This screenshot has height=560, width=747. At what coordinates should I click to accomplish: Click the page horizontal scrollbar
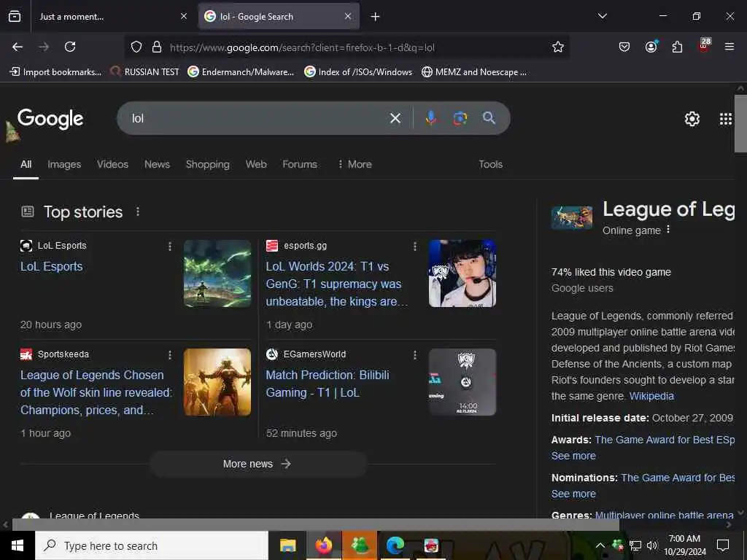pos(315,525)
